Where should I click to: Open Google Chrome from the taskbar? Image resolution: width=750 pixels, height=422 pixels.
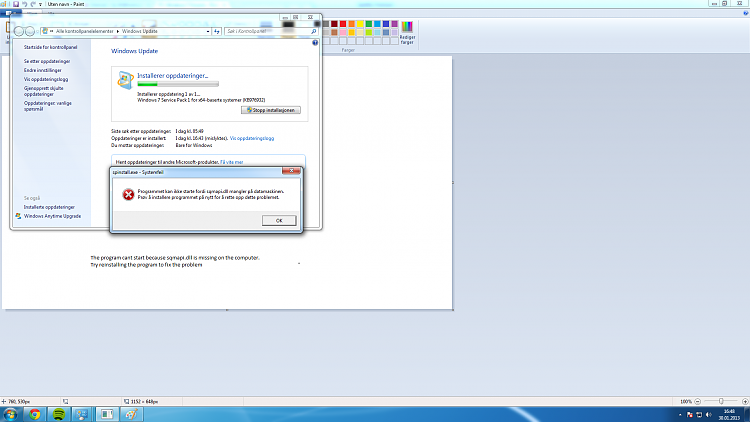pyautogui.click(x=34, y=414)
